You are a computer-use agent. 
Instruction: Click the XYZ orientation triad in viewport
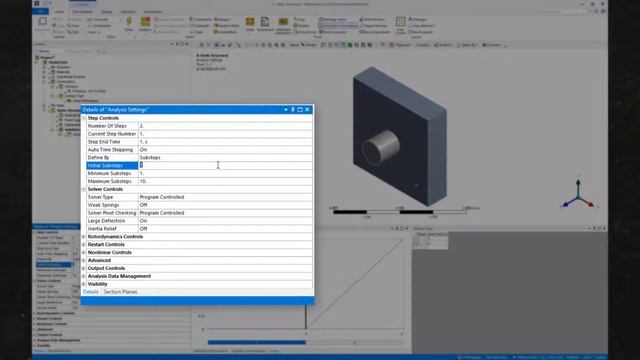578,194
